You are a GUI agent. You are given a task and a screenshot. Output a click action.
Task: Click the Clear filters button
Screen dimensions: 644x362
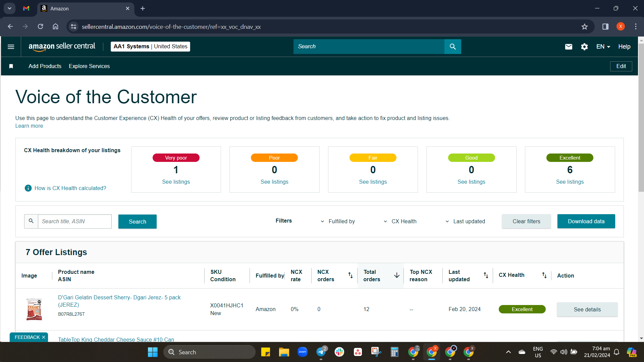point(526,221)
